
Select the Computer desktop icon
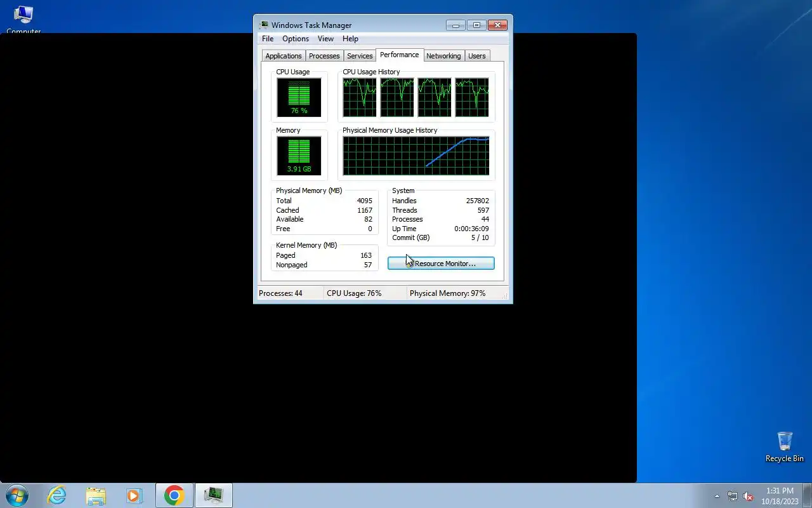coord(23,19)
